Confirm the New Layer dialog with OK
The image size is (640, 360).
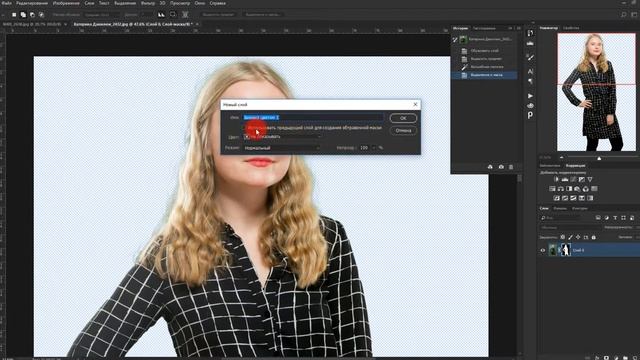403,118
